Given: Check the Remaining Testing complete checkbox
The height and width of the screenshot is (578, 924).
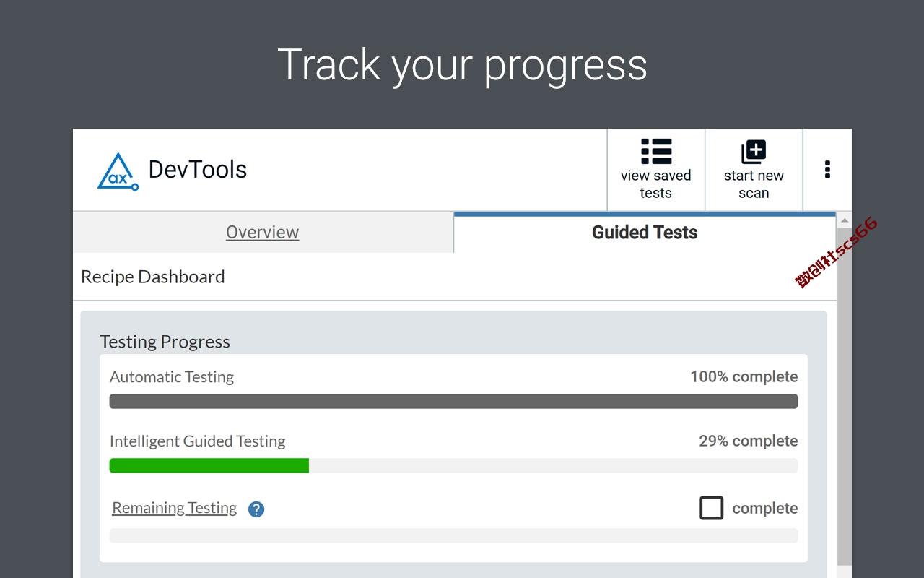Looking at the screenshot, I should [x=711, y=508].
